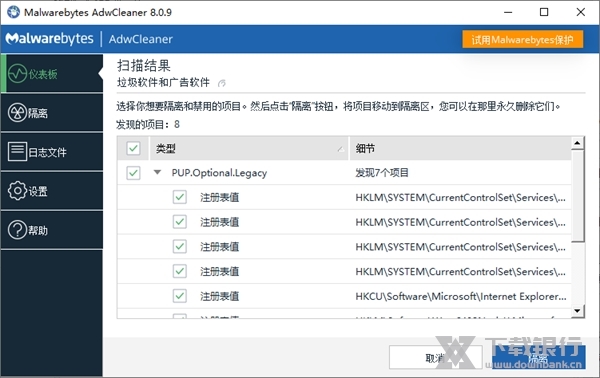Viewport: 600px width, 378px height.
Task: Close the AdwCleaner window
Action: (x=580, y=12)
